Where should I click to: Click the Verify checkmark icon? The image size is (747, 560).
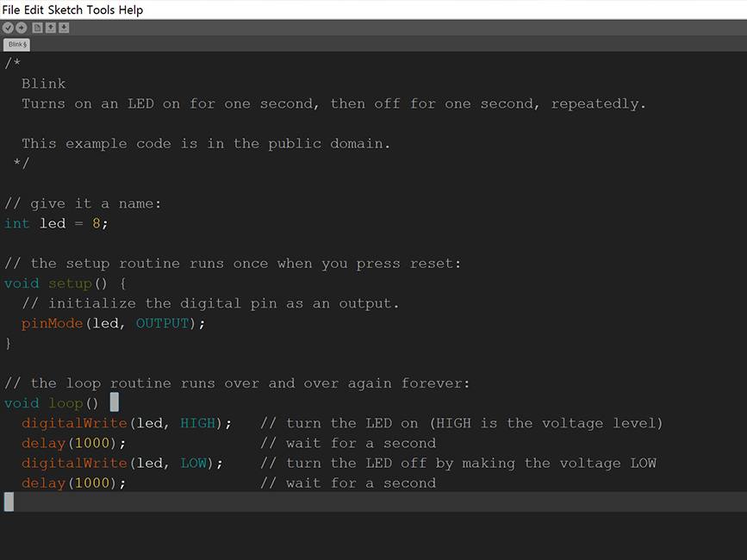point(8,28)
